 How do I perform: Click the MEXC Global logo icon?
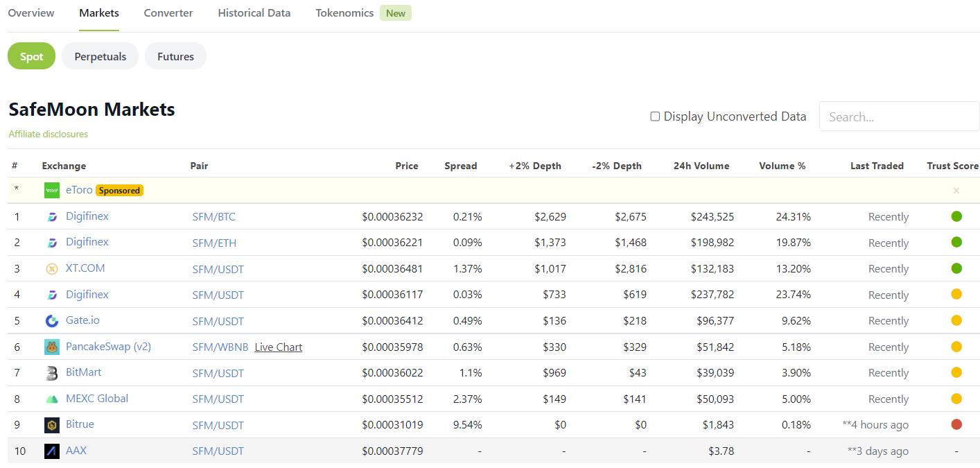(51, 399)
